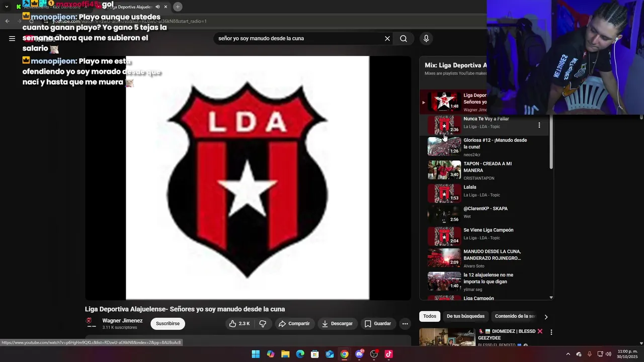Close the Liga Deportiva Alajuelense tab
This screenshot has width=644, height=362.
point(166,7)
